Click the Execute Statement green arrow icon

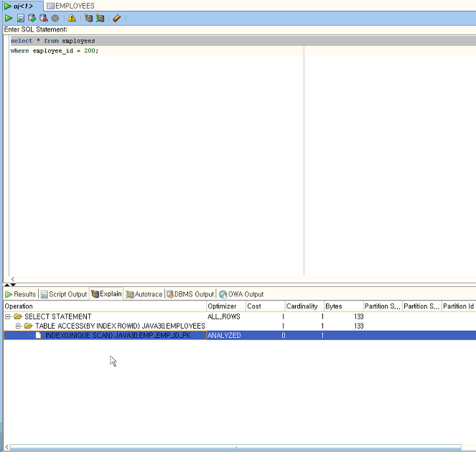9,19
